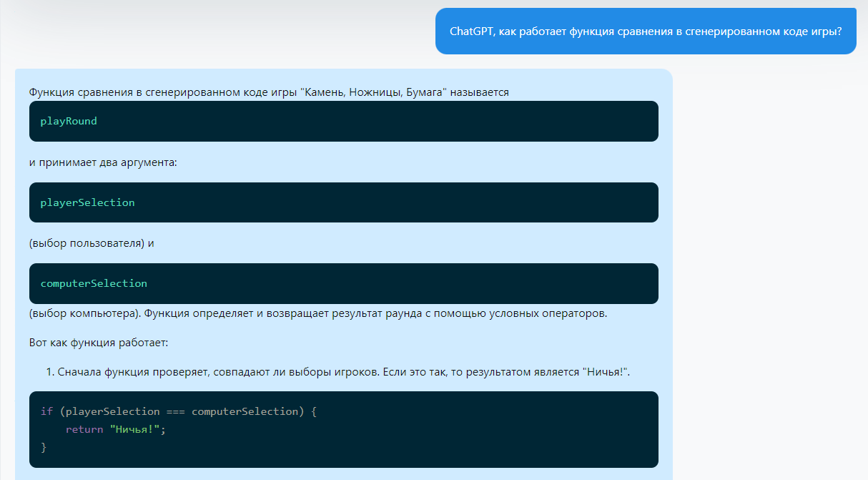Click the closing brace on the last code line
Image resolution: width=868 pixels, height=480 pixels.
(x=44, y=447)
